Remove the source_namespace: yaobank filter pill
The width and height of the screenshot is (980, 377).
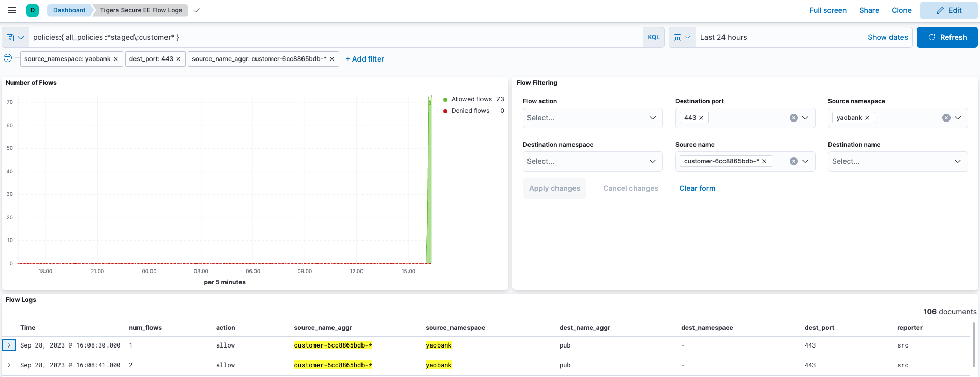pyautogui.click(x=116, y=59)
